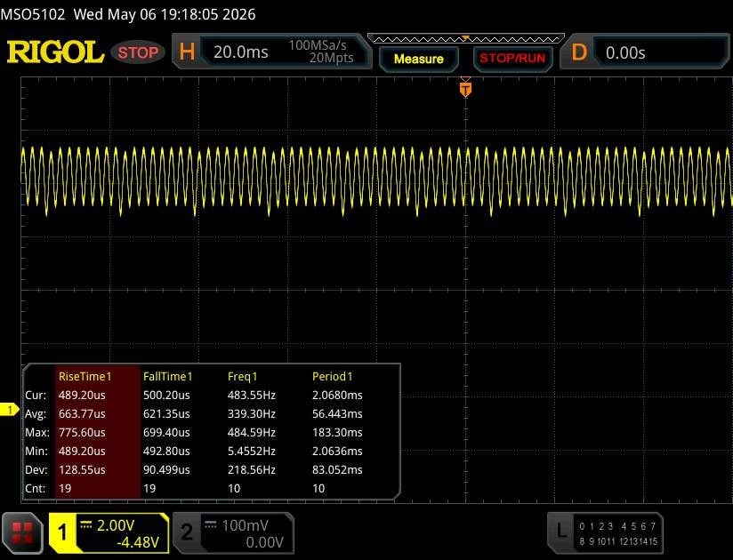Open the red function navigation grid icon

(x=22, y=533)
